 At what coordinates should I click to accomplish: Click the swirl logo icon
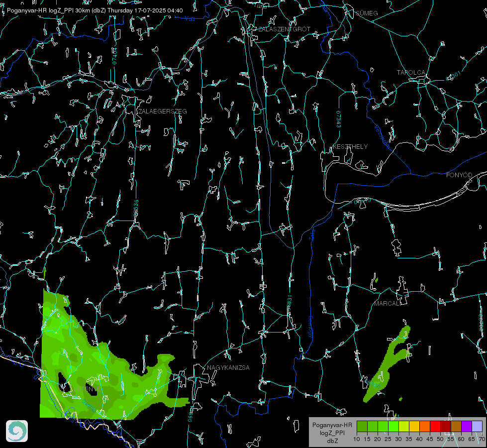(17, 431)
